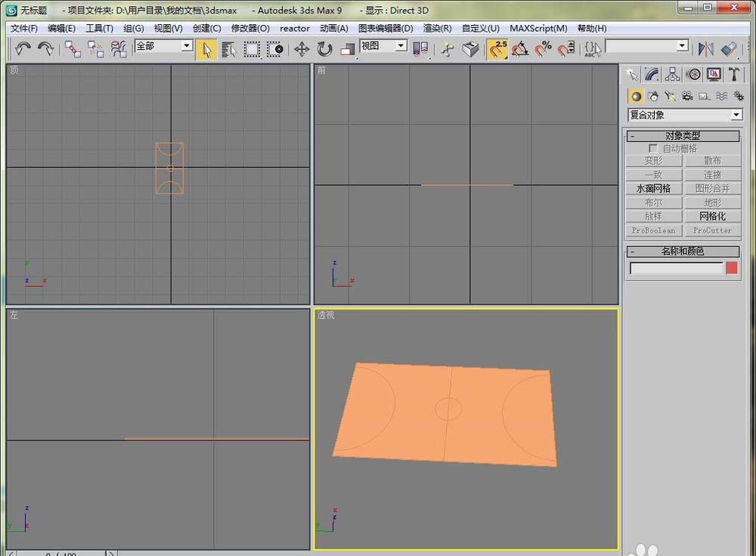Open the reactor menu
The image size is (756, 556).
295,29
